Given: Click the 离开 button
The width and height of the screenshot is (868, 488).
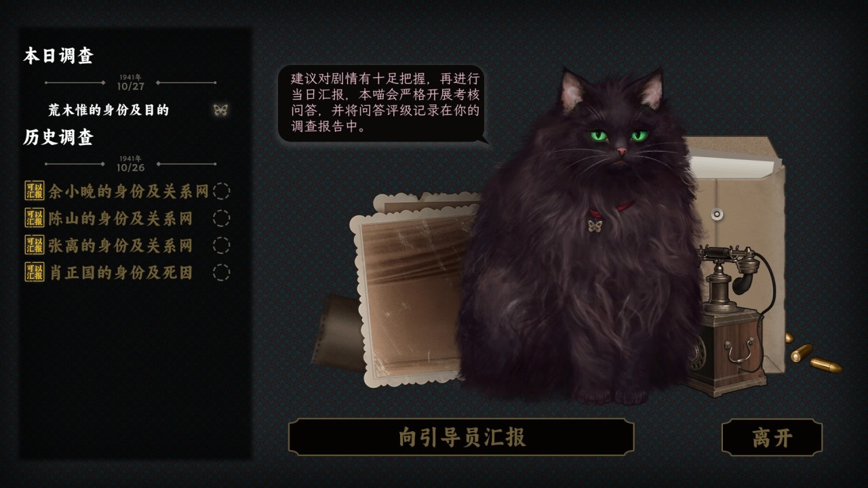Looking at the screenshot, I should [772, 437].
